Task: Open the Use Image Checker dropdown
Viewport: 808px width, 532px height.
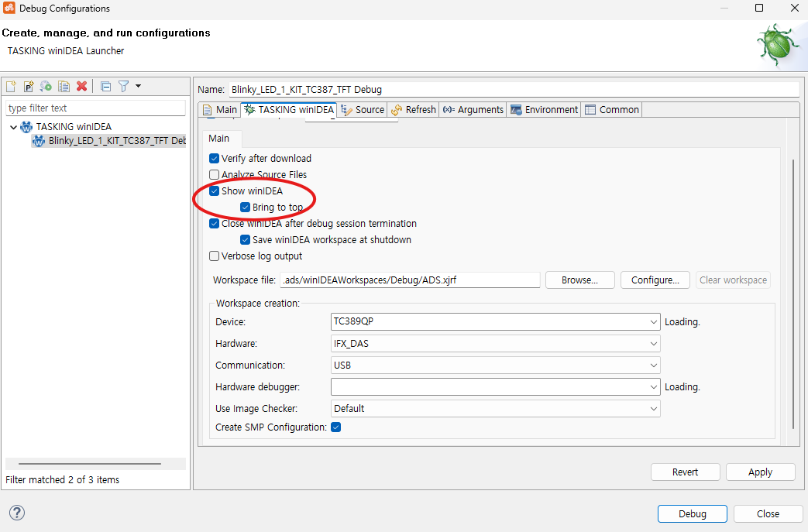Action: pyautogui.click(x=495, y=408)
